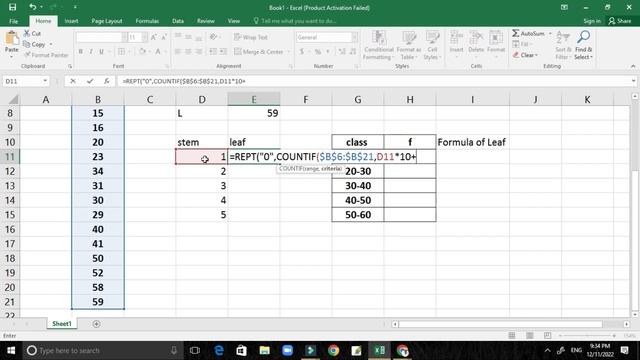Cancel formula entry with the X icon
Screen dimensions: 640x360
coord(73,81)
